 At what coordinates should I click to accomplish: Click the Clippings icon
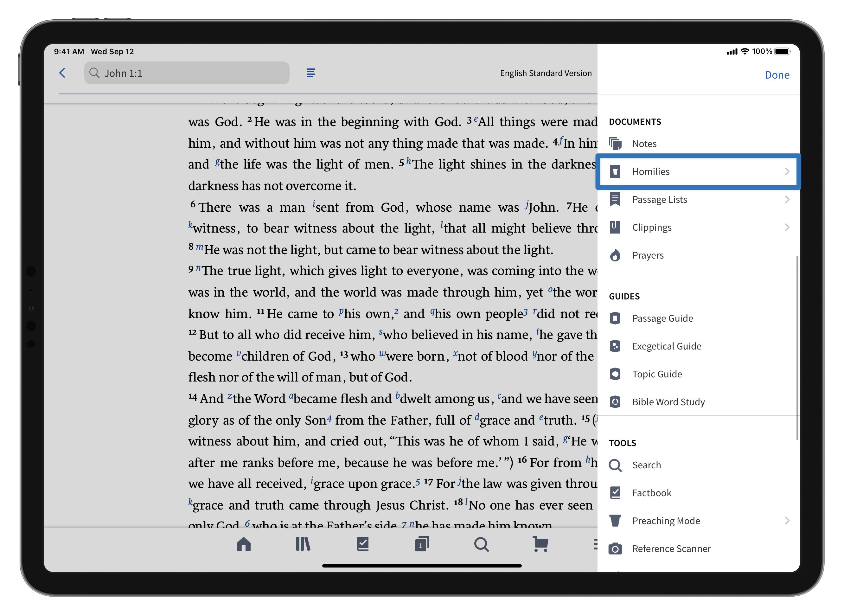pos(615,228)
